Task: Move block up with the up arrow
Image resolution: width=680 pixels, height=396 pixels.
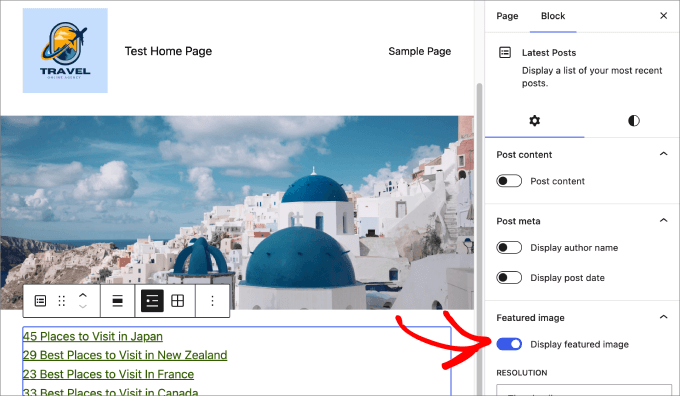Action: pos(82,295)
